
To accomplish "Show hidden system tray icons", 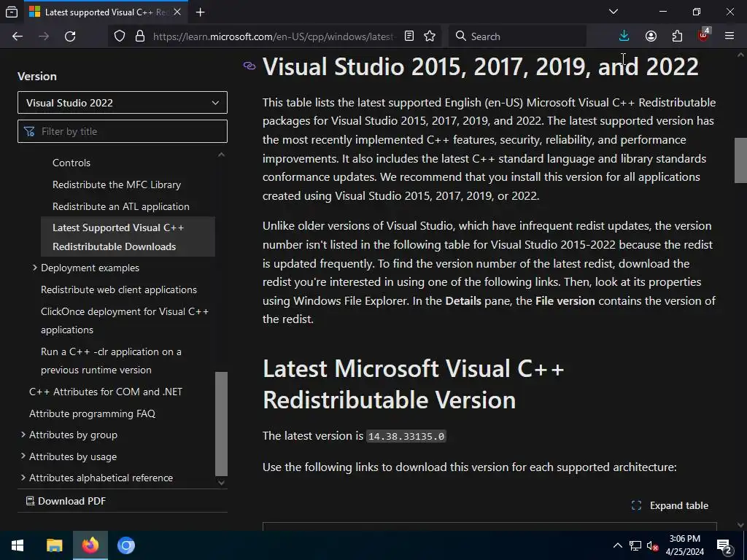I will [617, 545].
